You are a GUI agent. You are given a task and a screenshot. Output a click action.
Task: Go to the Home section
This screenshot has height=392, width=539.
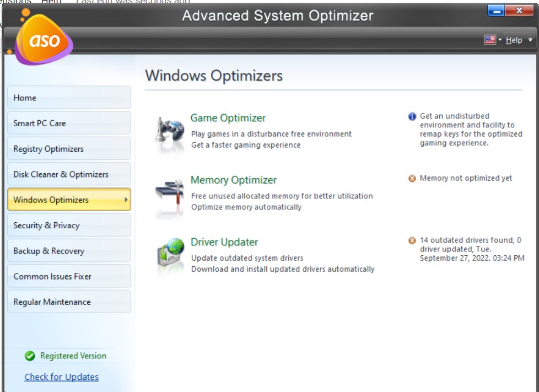69,98
